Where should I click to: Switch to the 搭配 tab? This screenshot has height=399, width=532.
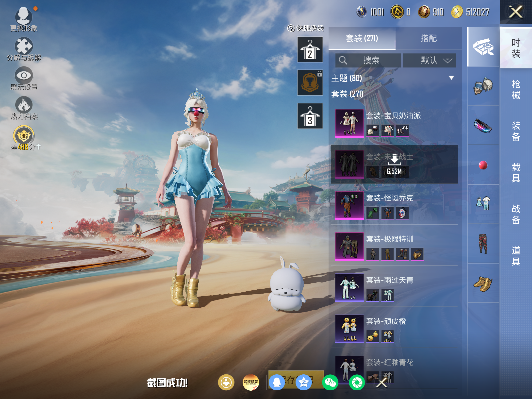(x=429, y=38)
